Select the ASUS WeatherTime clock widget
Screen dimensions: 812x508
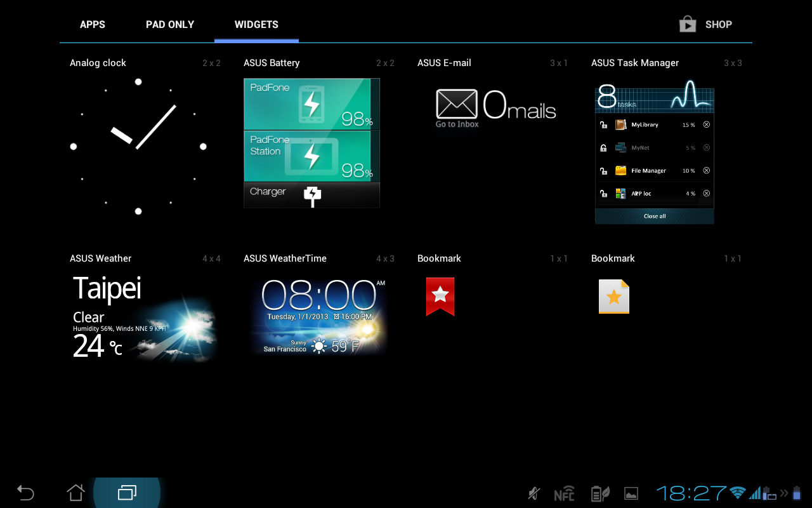317,316
